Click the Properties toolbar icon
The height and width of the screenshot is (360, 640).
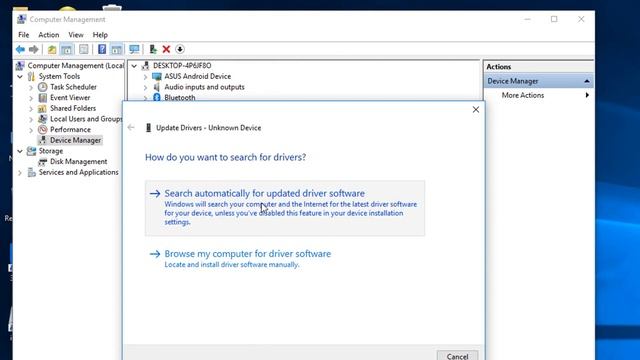pyautogui.click(x=84, y=49)
